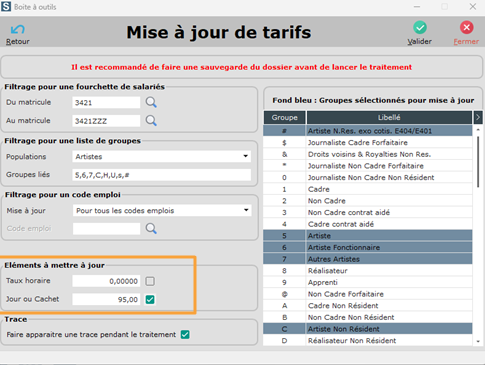Click the Retour back arrow icon
The height and width of the screenshot is (368, 487).
point(17,29)
